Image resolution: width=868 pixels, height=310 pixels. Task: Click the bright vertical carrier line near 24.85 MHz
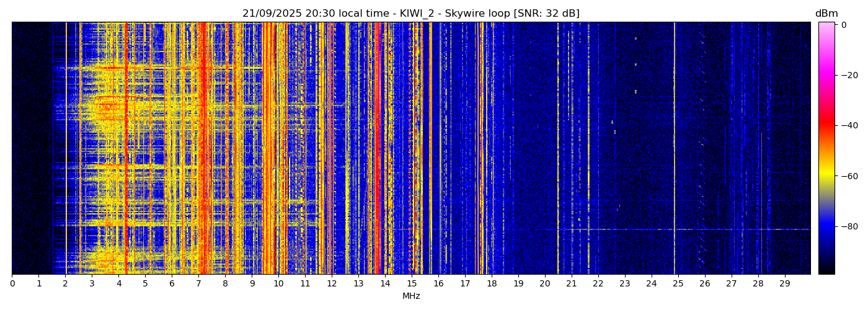[675, 149]
